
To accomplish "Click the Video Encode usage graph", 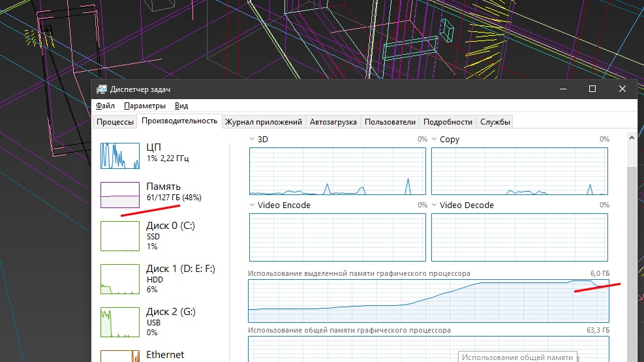I will 337,237.
